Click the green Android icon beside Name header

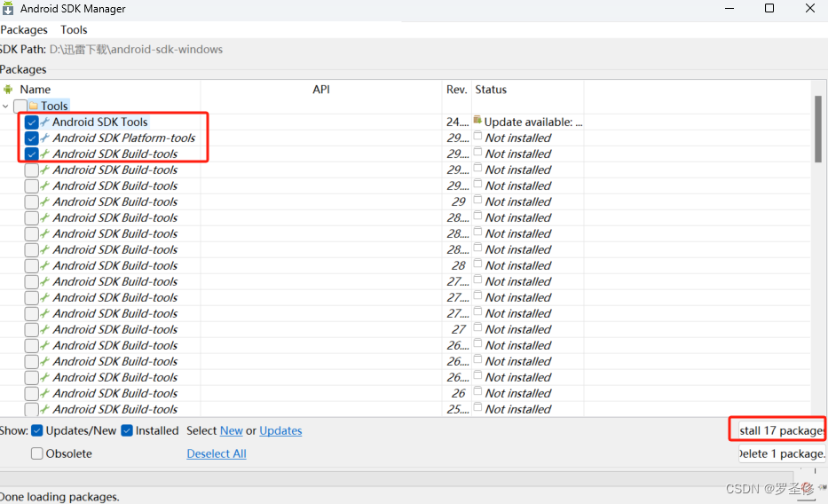pyautogui.click(x=8, y=90)
